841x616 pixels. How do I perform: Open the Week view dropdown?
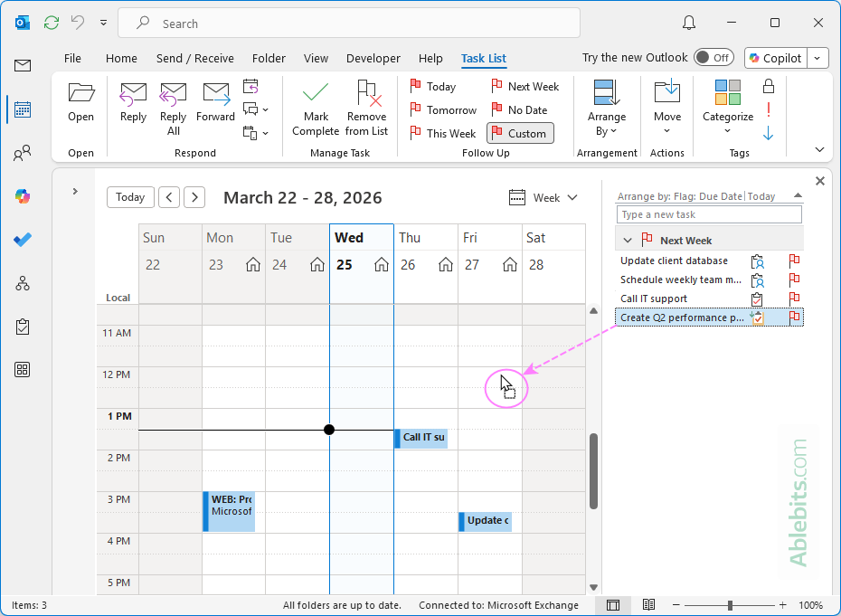543,197
